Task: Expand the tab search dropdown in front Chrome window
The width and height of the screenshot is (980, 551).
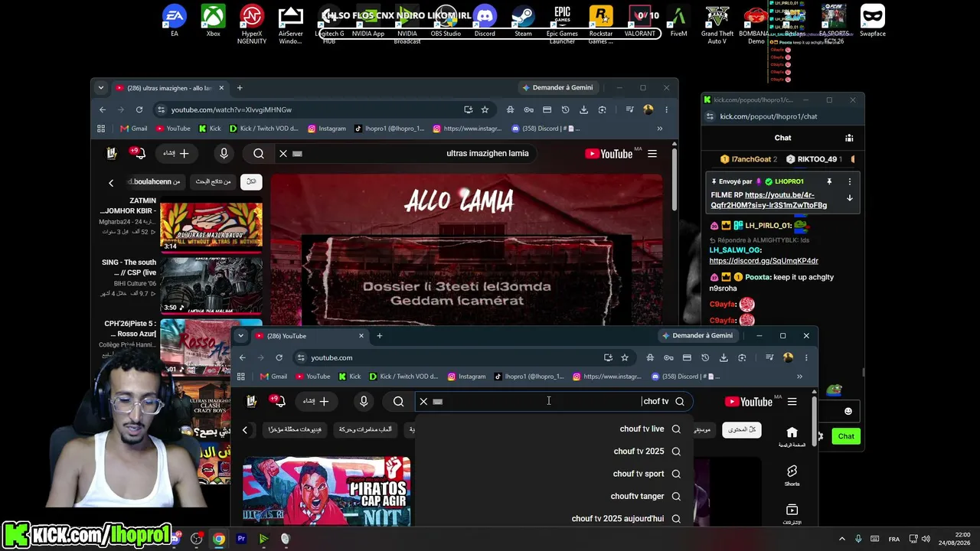Action: click(240, 335)
